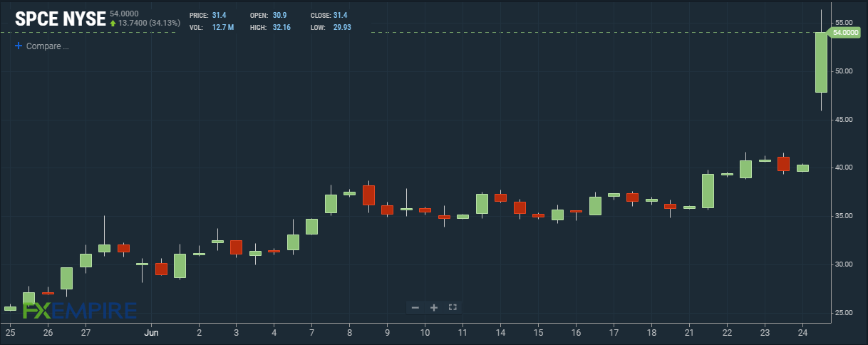This screenshot has height=345, width=868.
Task: Click the large green candle on the 24th
Action: click(821, 63)
